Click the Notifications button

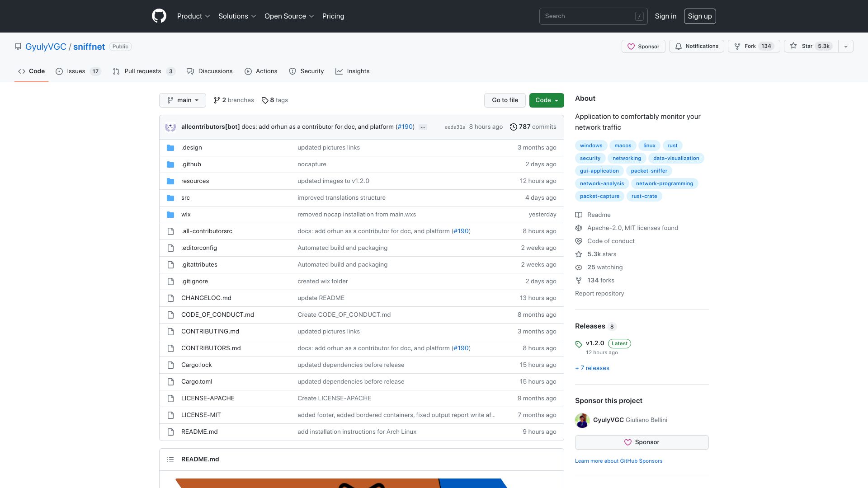click(x=697, y=47)
